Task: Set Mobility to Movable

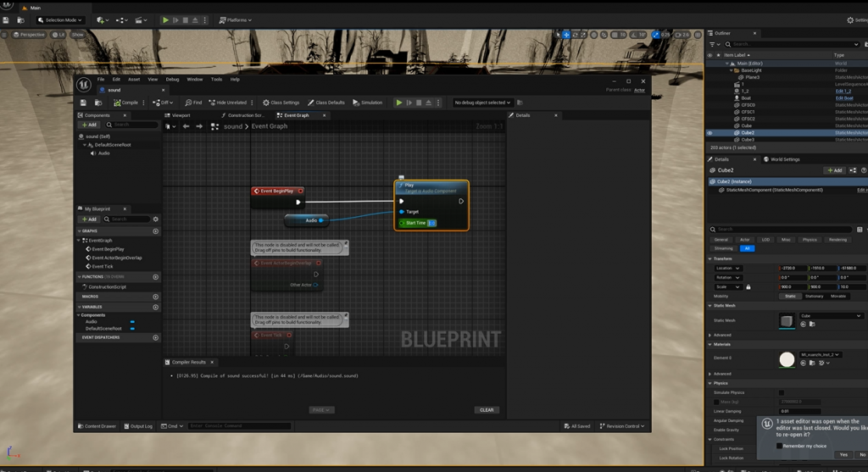Action: [838, 296]
